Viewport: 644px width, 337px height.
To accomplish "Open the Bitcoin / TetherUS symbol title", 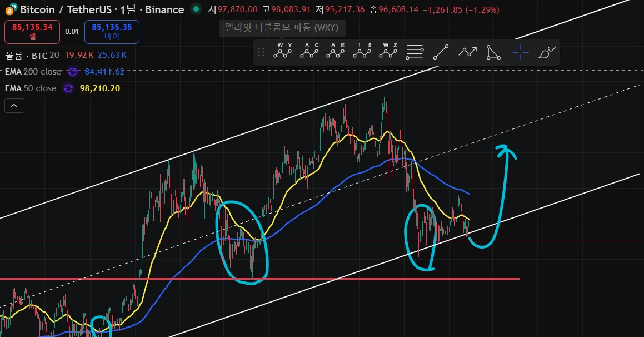I will (x=102, y=9).
